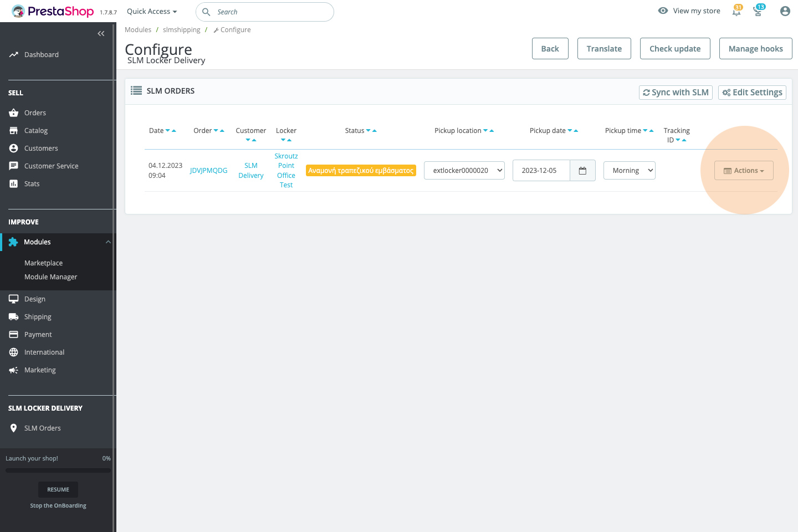Sort Locker column descending arrow
This screenshot has height=532, width=798.
pyautogui.click(x=283, y=140)
